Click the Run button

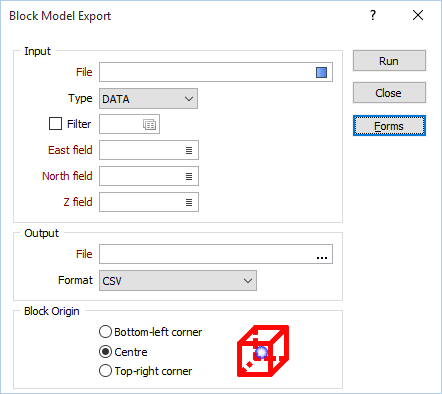[x=389, y=61]
